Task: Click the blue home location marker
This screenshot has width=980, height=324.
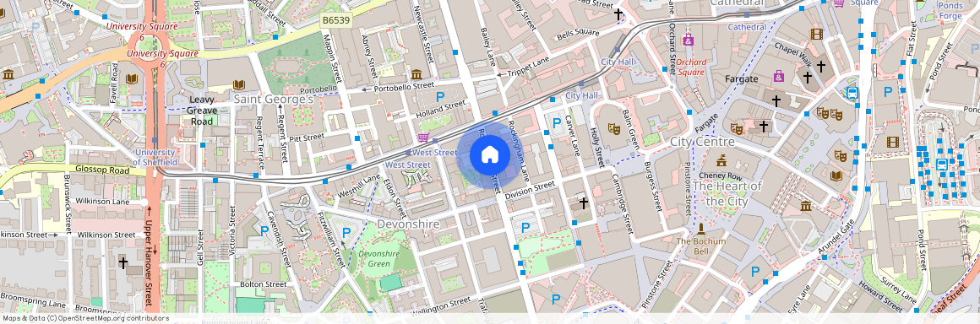Action: point(490,155)
